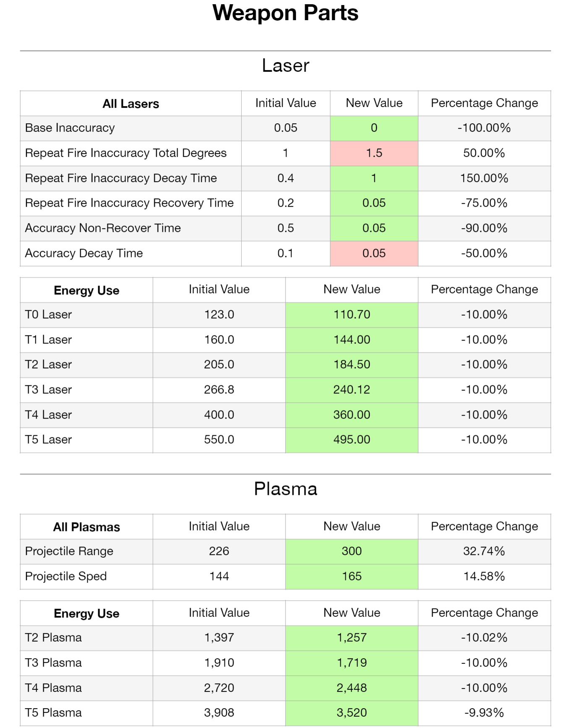Select the 495.00 T5 Laser new value cell
This screenshot has width=575, height=728.
(352, 439)
